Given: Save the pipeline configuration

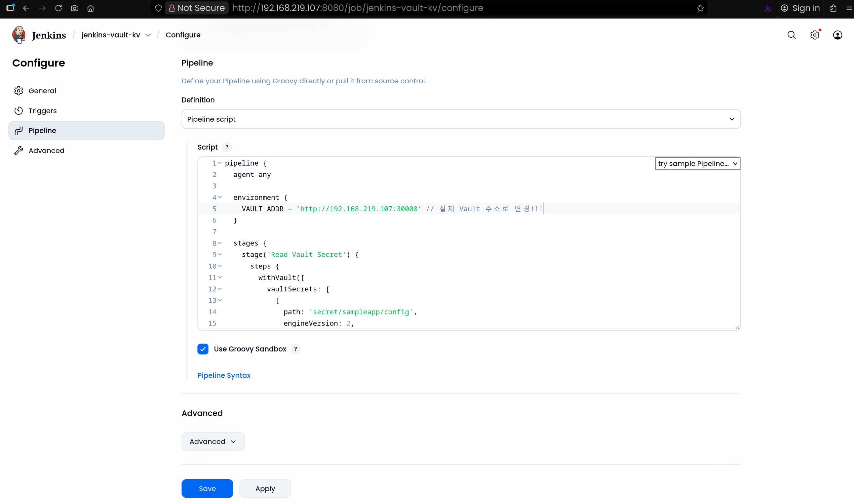Looking at the screenshot, I should 207,489.
